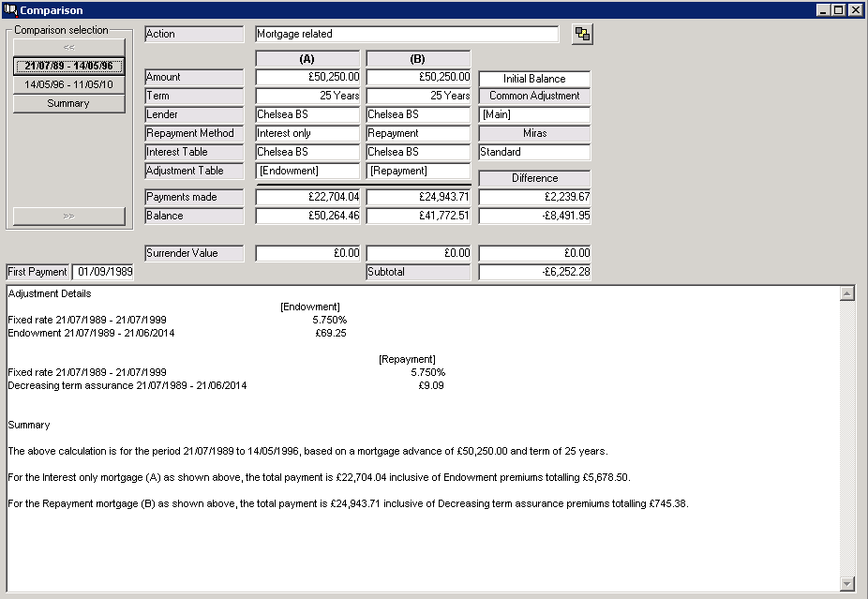The height and width of the screenshot is (599, 868).
Task: Click the First Payment date field 01/09/1989
Action: coord(103,272)
